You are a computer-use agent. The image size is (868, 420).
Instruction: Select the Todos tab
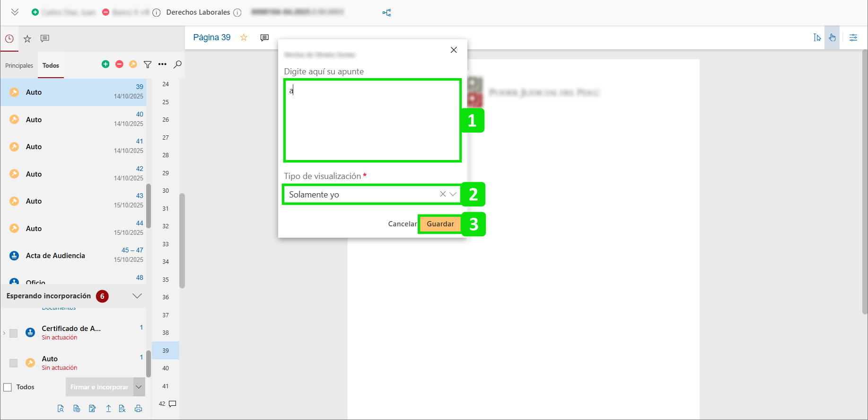[x=51, y=66]
